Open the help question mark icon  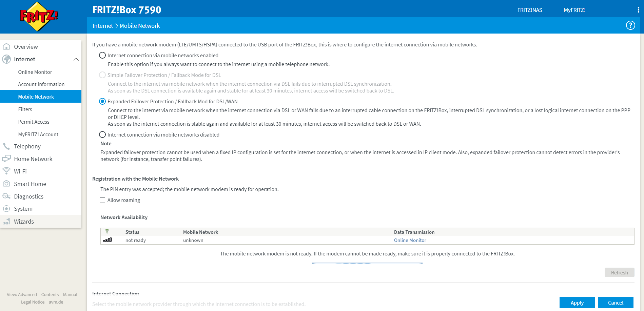(630, 25)
